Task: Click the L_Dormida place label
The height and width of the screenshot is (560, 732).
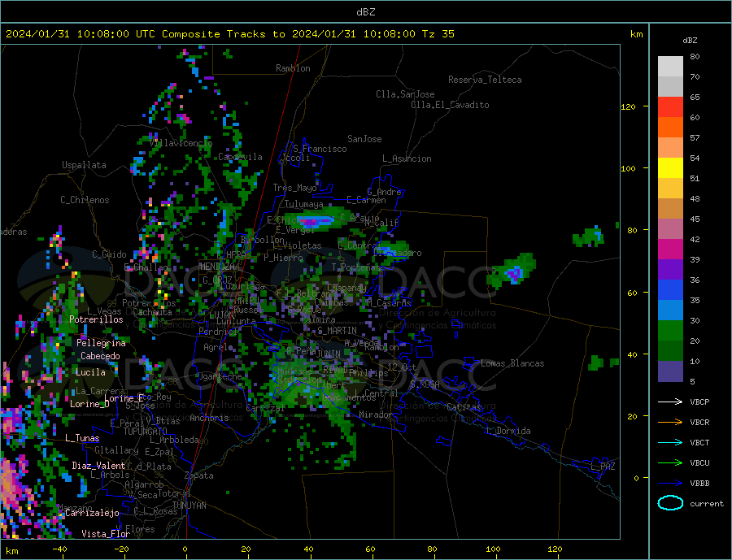Action: 508,431
